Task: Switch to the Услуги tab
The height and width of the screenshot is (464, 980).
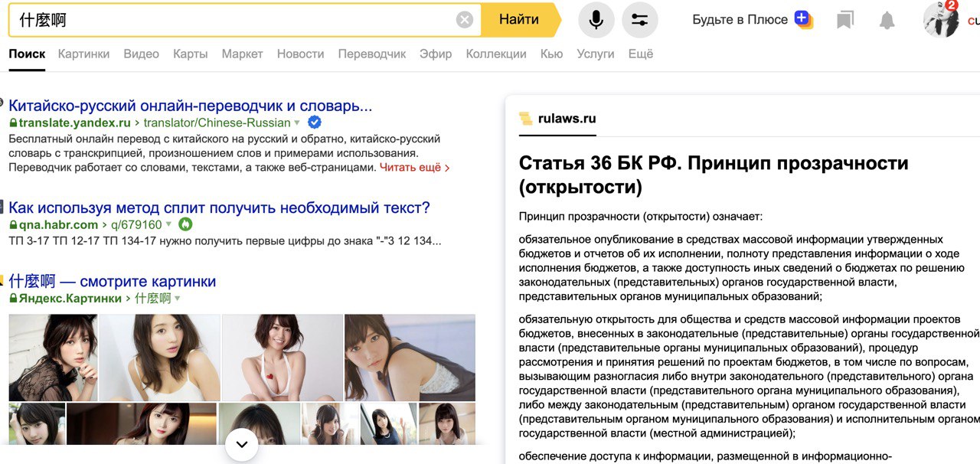Action: point(596,54)
